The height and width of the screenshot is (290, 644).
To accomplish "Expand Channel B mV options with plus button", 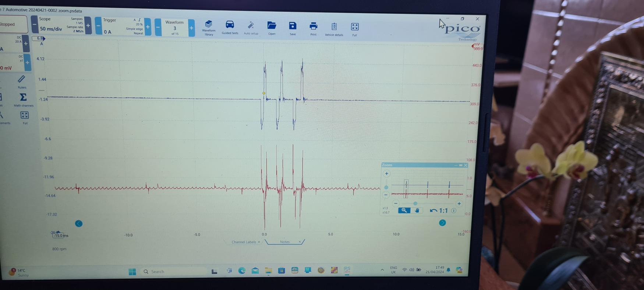I will coord(27,62).
